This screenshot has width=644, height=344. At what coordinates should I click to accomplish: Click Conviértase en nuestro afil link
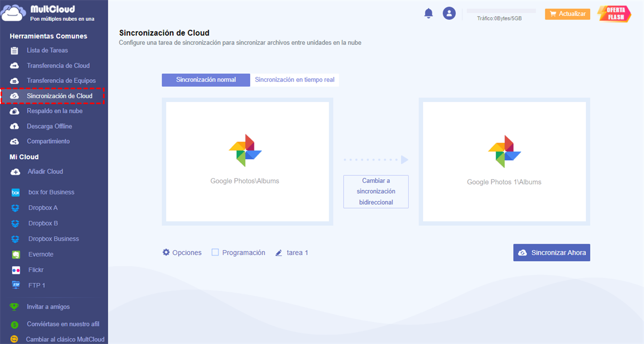pyautogui.click(x=63, y=324)
